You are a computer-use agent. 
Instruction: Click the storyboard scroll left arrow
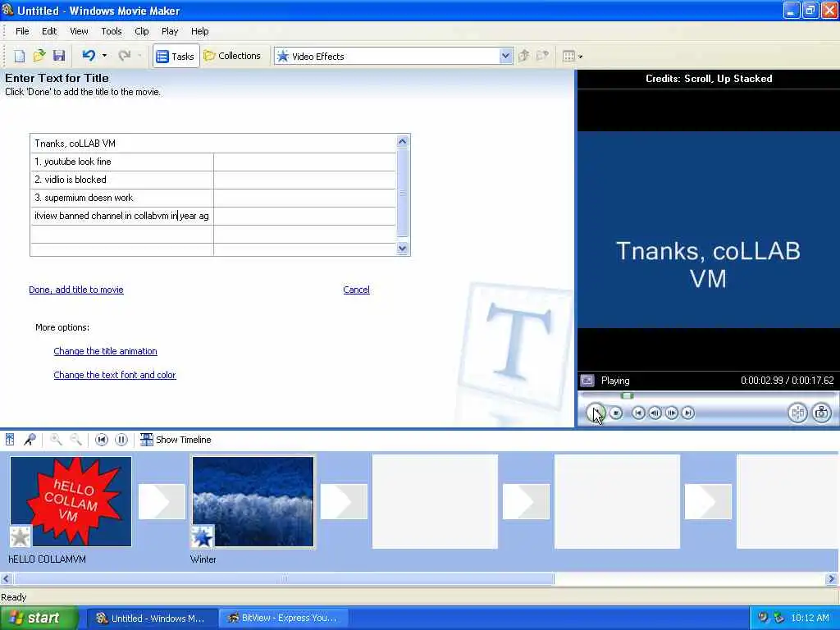click(7, 579)
